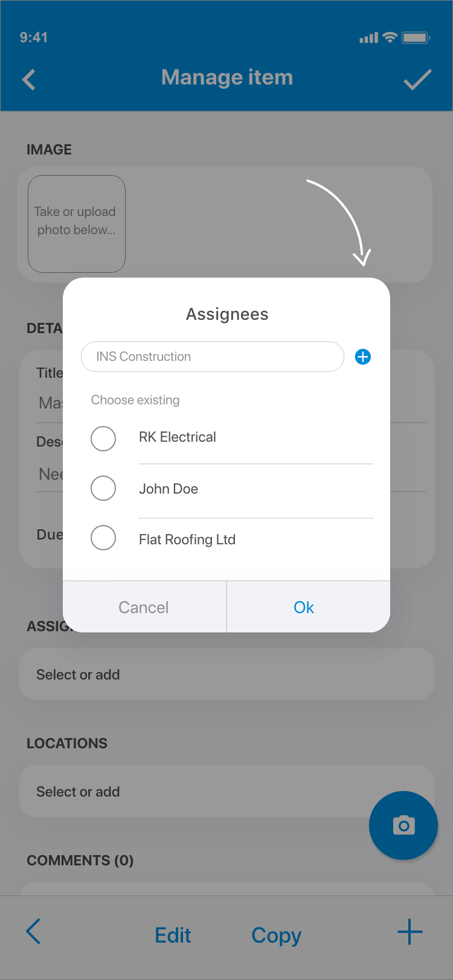Screen dimensions: 453x980
Task: Add new assignee with blue plus icon
Action: click(363, 357)
